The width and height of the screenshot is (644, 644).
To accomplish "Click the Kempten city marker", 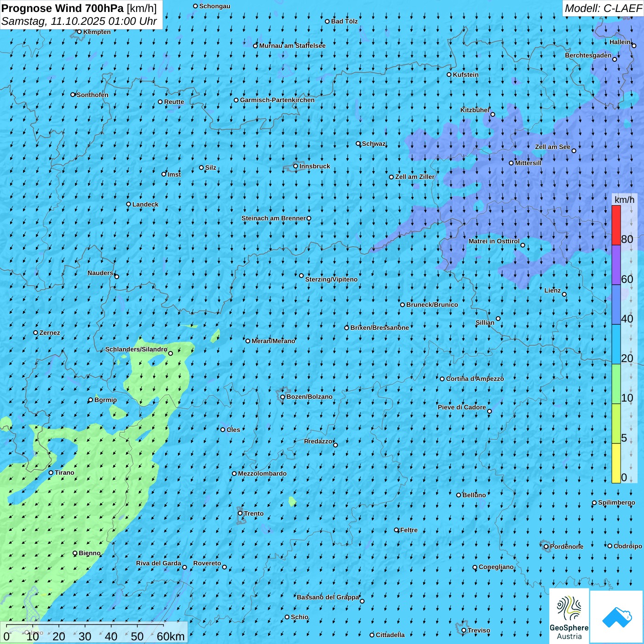I will click(79, 32).
